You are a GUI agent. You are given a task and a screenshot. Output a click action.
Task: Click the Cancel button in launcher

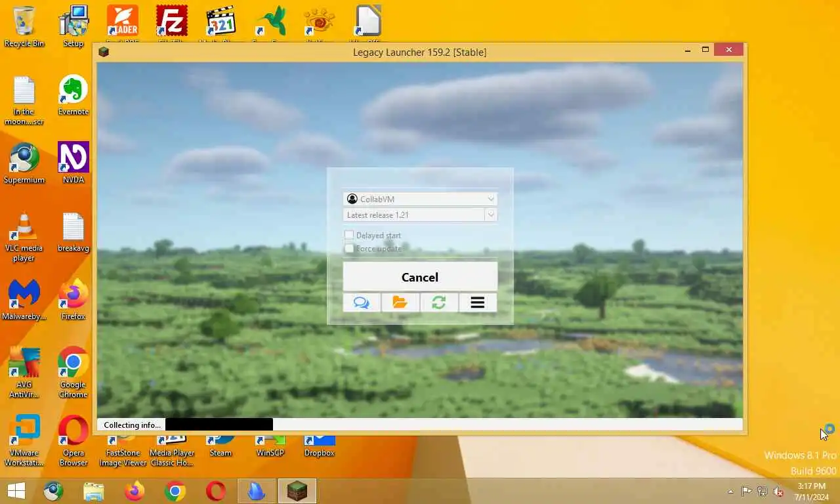click(420, 277)
